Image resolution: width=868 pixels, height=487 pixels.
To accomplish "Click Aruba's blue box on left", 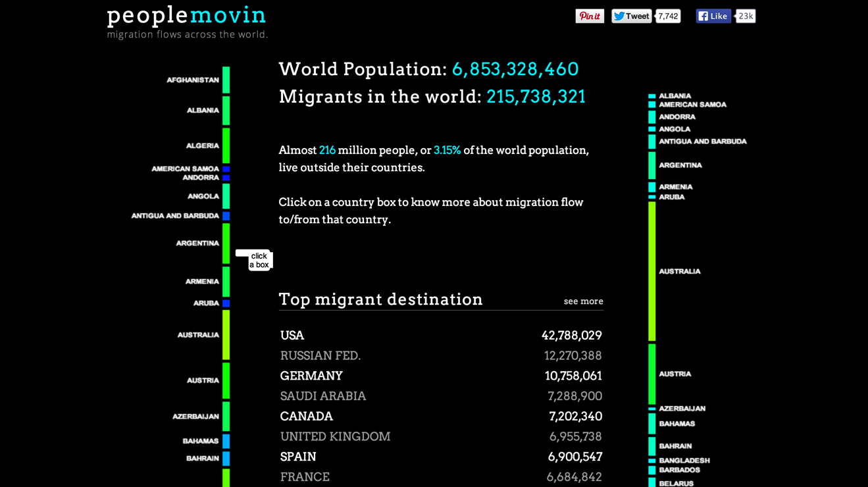I will (x=226, y=303).
